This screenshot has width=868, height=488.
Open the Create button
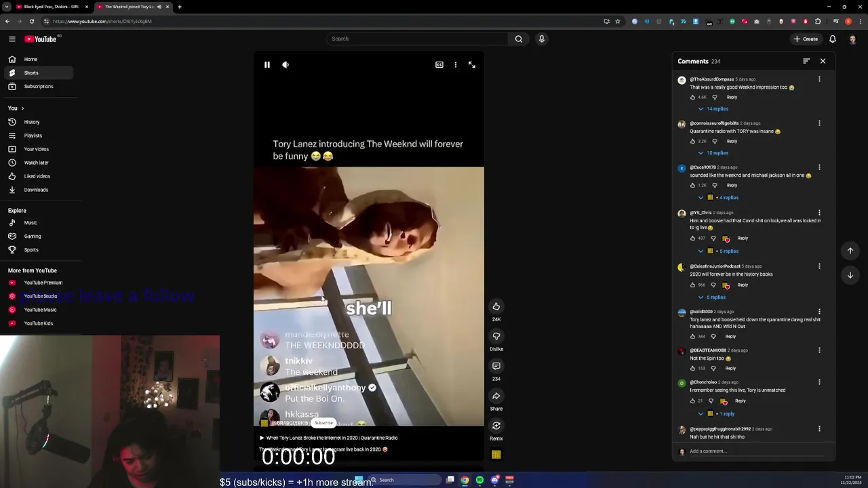[x=806, y=39]
